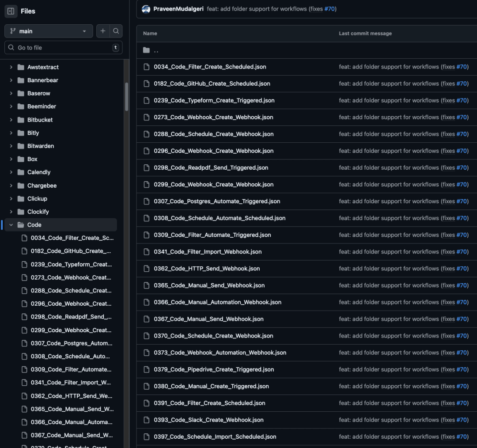Click parent directory folder icon
Screen dimensions: 477x448
coord(146,50)
